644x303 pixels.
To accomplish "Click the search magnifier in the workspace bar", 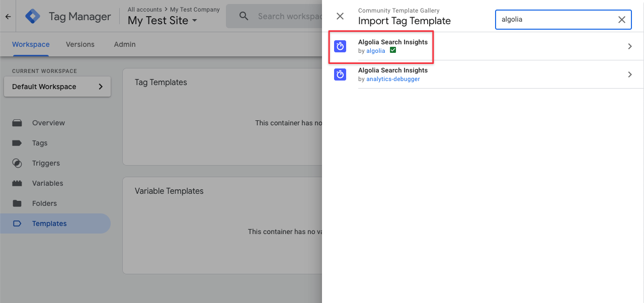I will point(244,16).
